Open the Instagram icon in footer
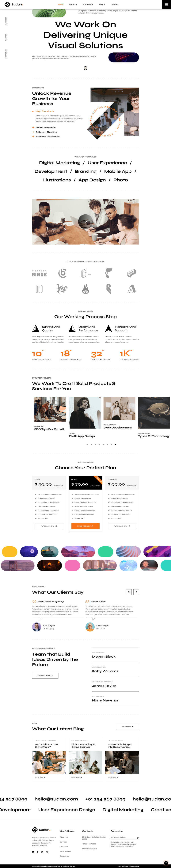Viewport: 171px width, 868px height. (47, 851)
